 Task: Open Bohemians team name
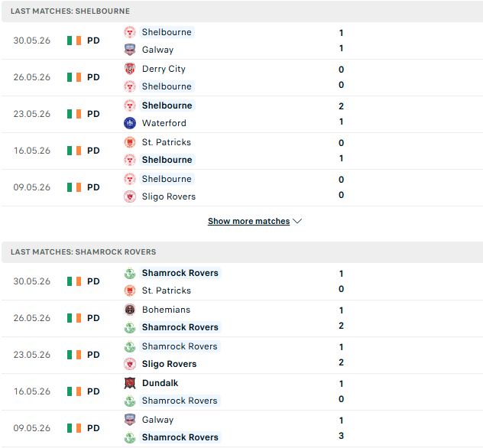(166, 310)
